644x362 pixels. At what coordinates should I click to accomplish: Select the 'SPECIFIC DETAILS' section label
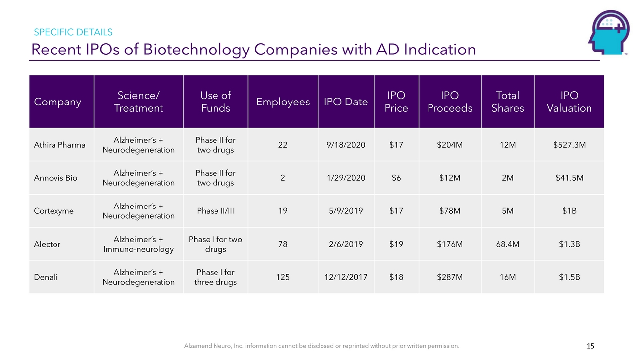pyautogui.click(x=73, y=32)
